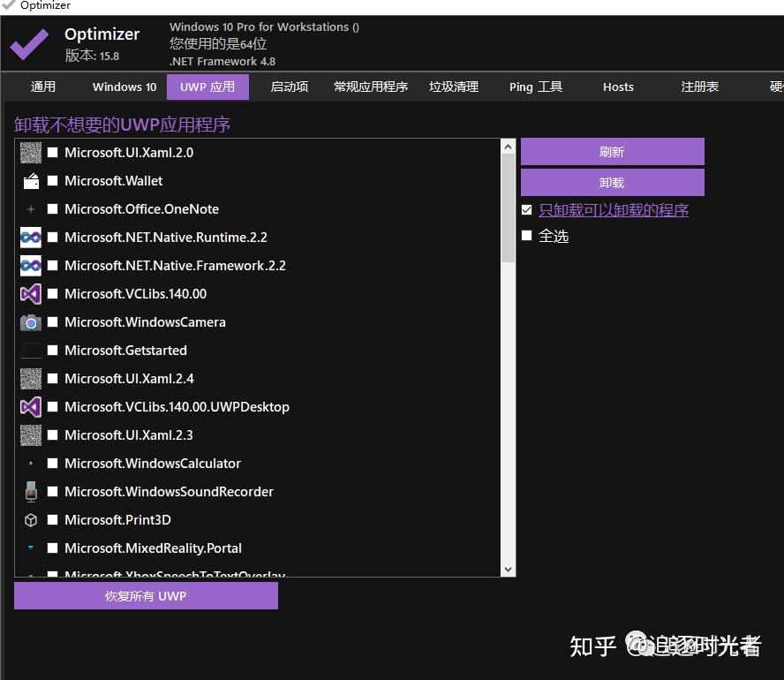The width and height of the screenshot is (784, 680).
Task: Click the 恢复所有 UWP button
Action: click(x=146, y=596)
